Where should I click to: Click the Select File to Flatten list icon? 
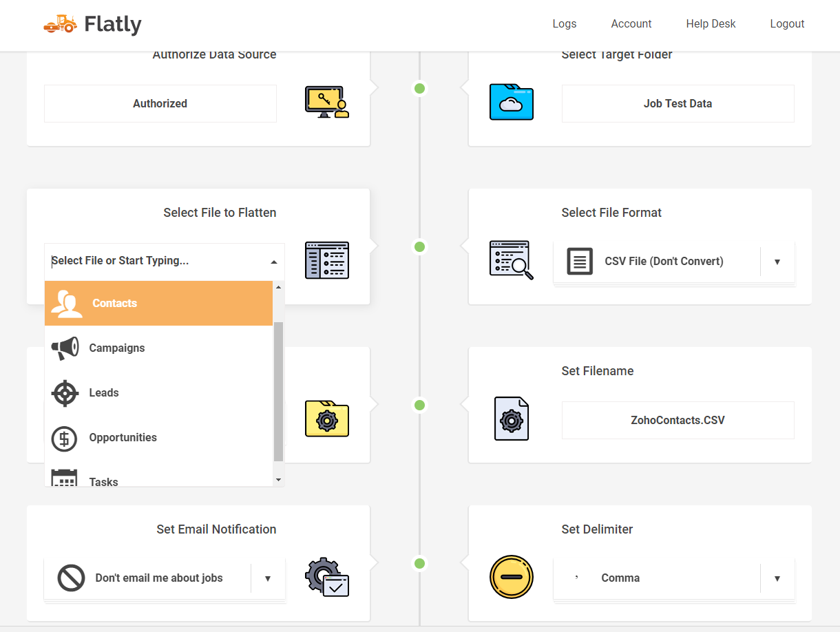(326, 260)
